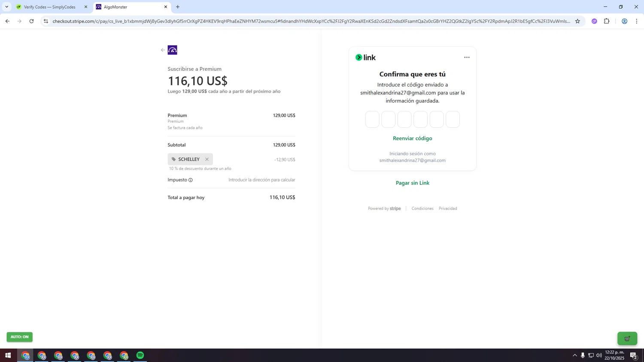
Task: Click the Suscribirse a Premium text
Action: (x=194, y=69)
